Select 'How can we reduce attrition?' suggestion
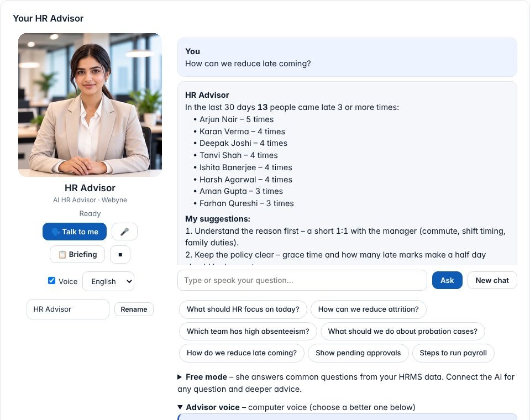The image size is (530, 420). tap(368, 309)
